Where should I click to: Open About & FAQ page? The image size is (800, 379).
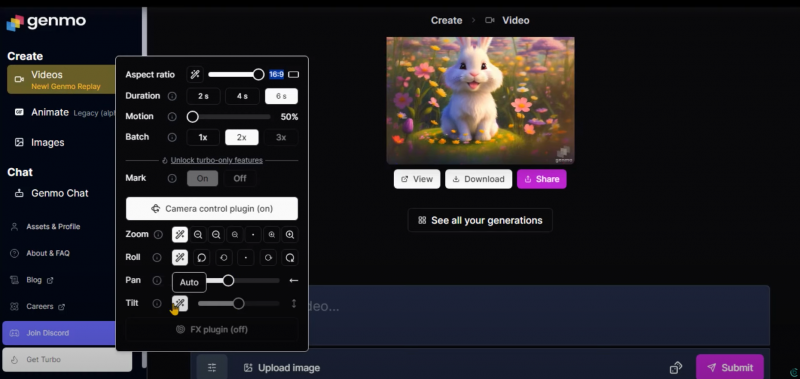coord(41,253)
